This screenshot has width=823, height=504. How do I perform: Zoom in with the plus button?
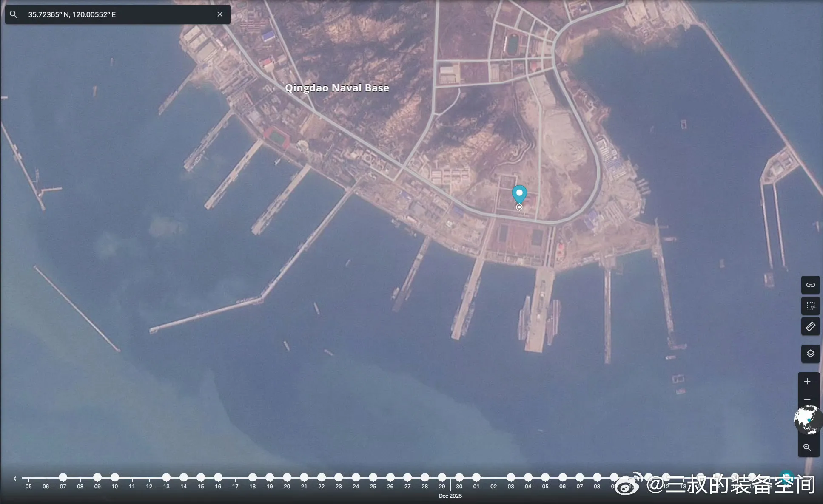click(807, 382)
